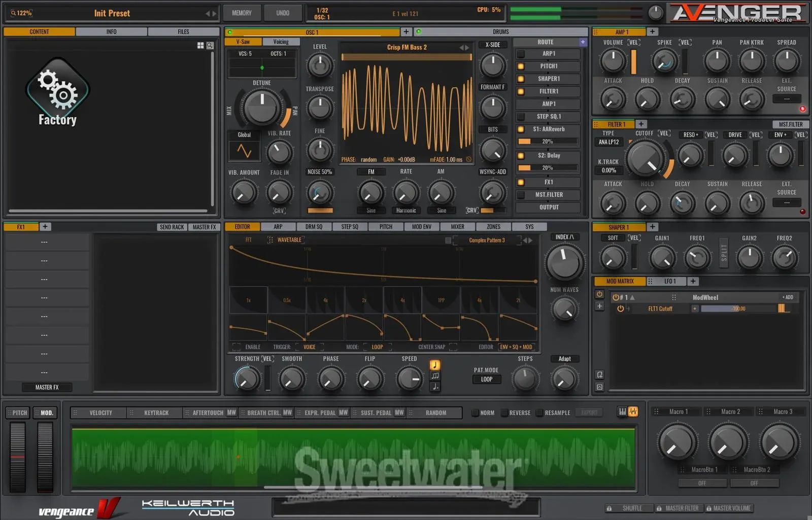Toggle the PITCH1 route enable box

(x=521, y=66)
